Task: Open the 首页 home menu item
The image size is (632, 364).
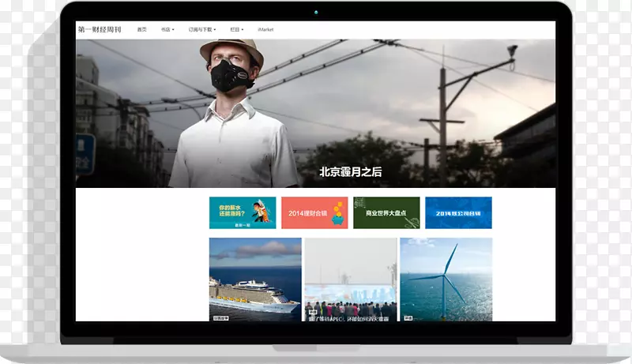Action: [x=142, y=29]
